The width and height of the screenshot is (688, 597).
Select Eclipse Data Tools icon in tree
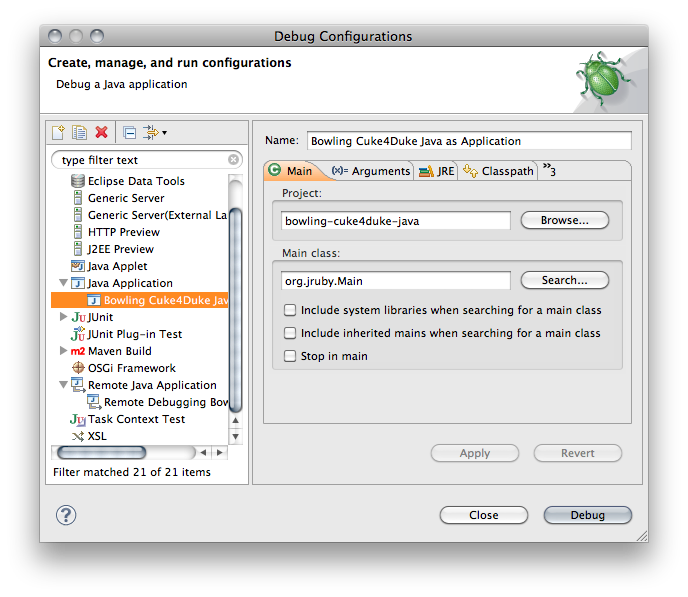(78, 181)
